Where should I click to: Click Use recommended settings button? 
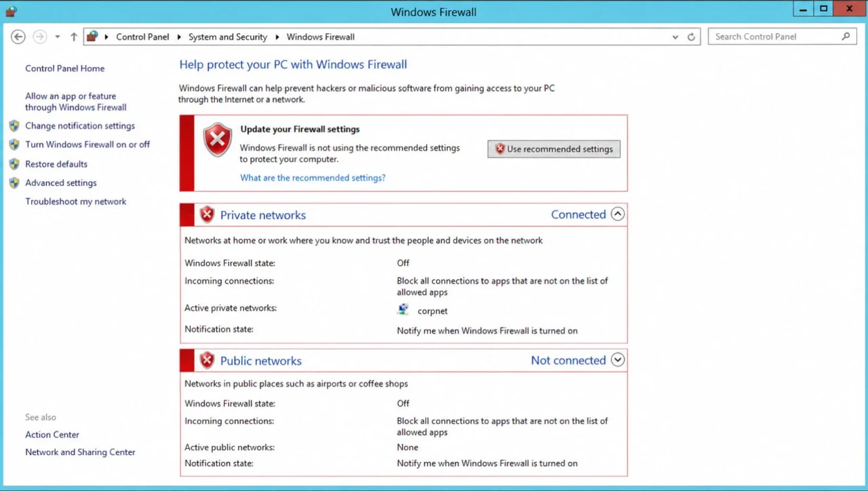[x=554, y=149]
